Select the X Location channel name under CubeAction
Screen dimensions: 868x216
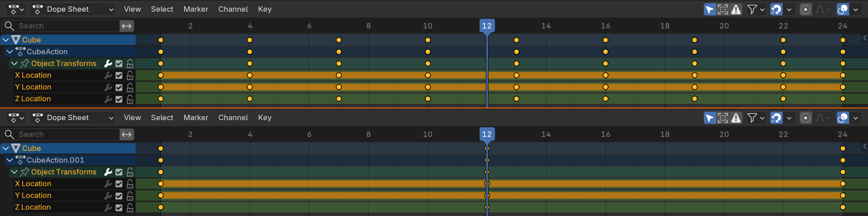point(33,75)
